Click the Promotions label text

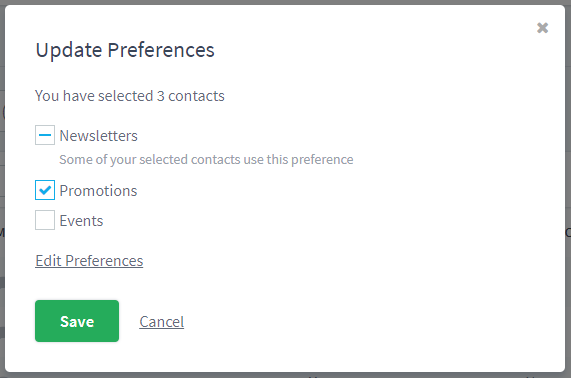click(98, 191)
